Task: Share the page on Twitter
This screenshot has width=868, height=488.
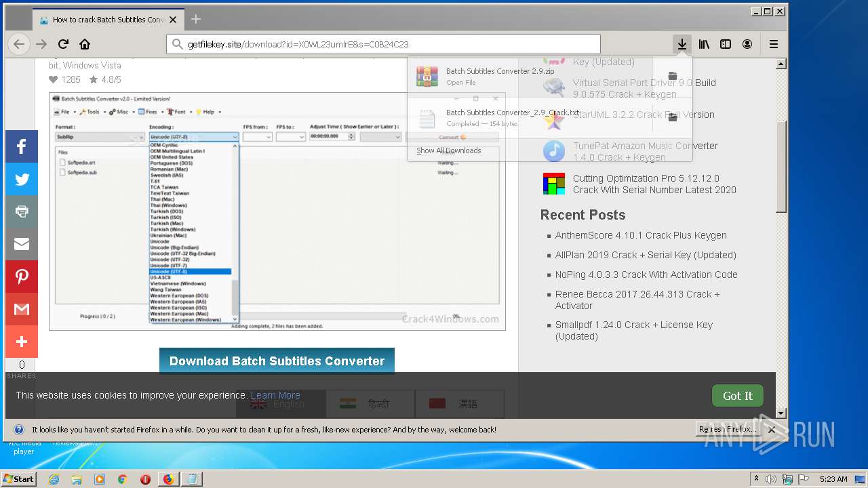Action: (x=22, y=179)
